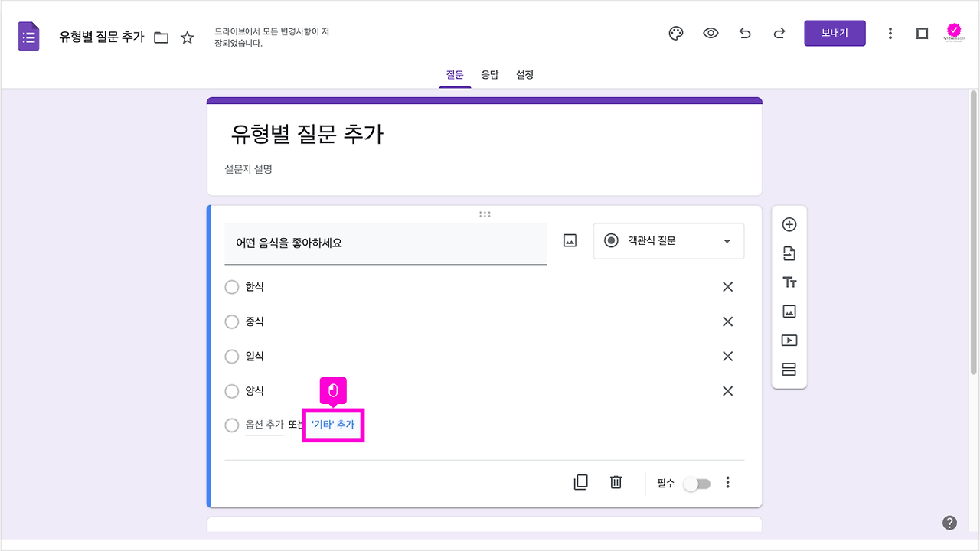This screenshot has width=980, height=551.
Task: Open the more options menu via three dots
Action: click(x=890, y=33)
